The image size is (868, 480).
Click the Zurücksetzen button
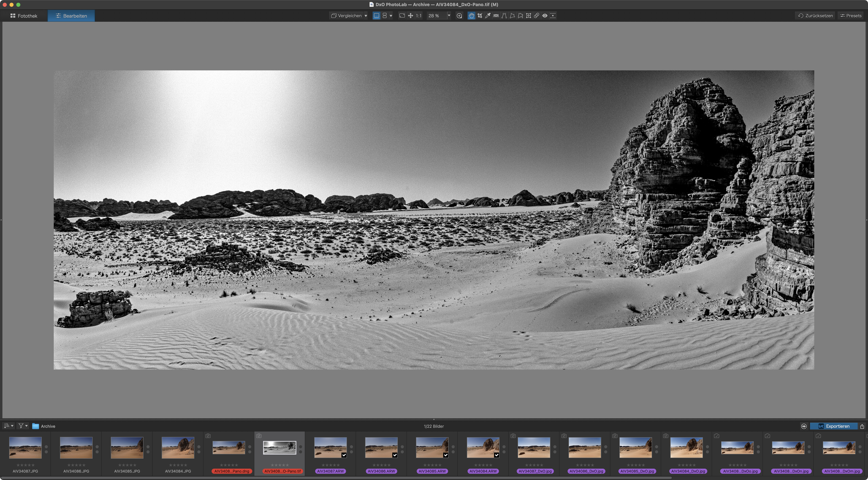[x=815, y=15]
